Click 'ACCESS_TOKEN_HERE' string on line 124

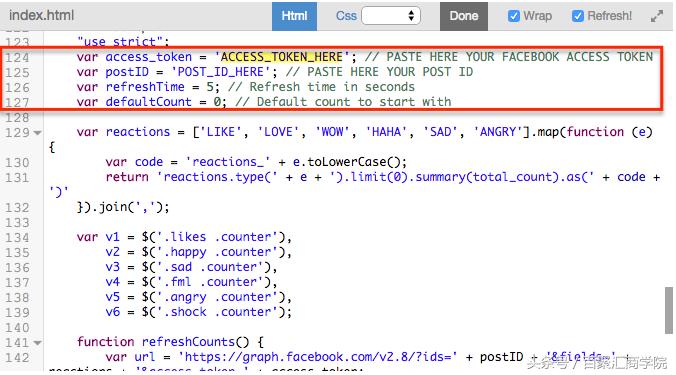click(282, 57)
